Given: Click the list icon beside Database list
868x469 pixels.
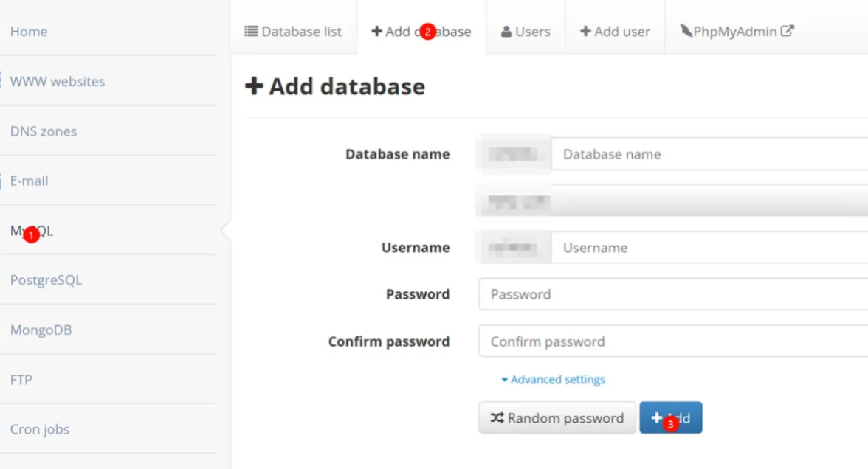Looking at the screenshot, I should click(x=251, y=32).
